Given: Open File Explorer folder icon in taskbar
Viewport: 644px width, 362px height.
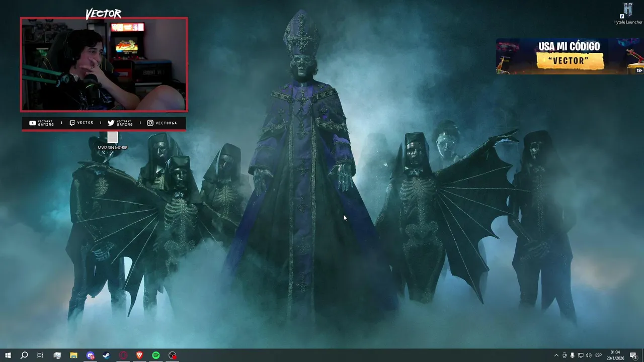Looking at the screenshot, I should pos(73,355).
